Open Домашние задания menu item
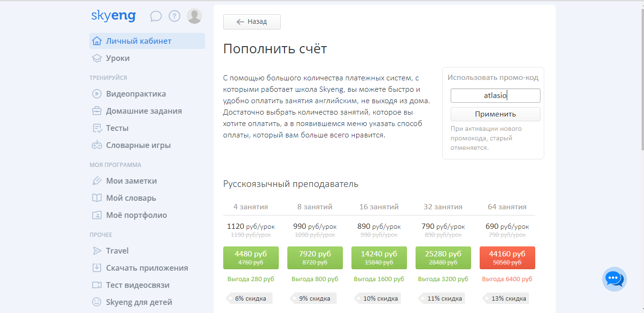The width and height of the screenshot is (644, 313). coord(143,111)
